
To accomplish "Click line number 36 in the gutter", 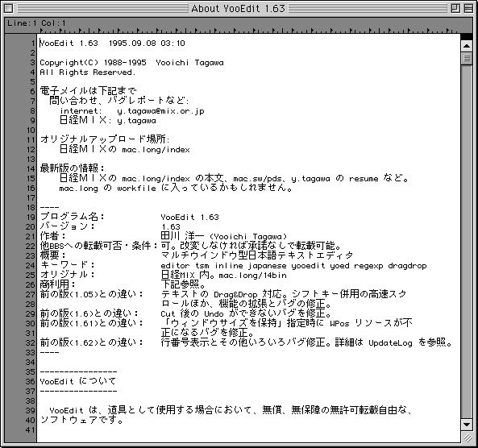I will point(31,382).
